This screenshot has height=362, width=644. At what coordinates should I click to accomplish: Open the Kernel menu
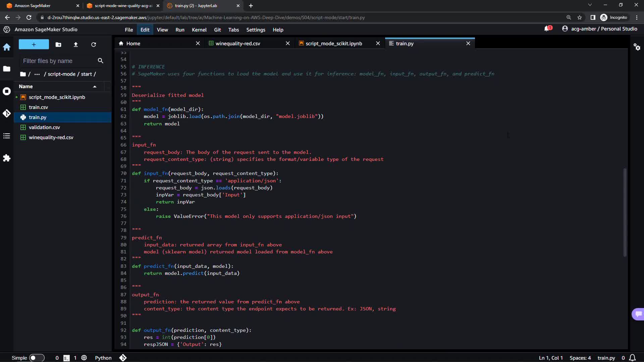pos(199,30)
